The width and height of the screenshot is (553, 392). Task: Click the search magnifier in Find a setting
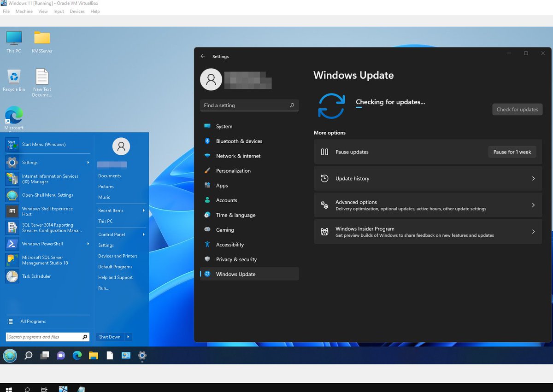coord(292,105)
